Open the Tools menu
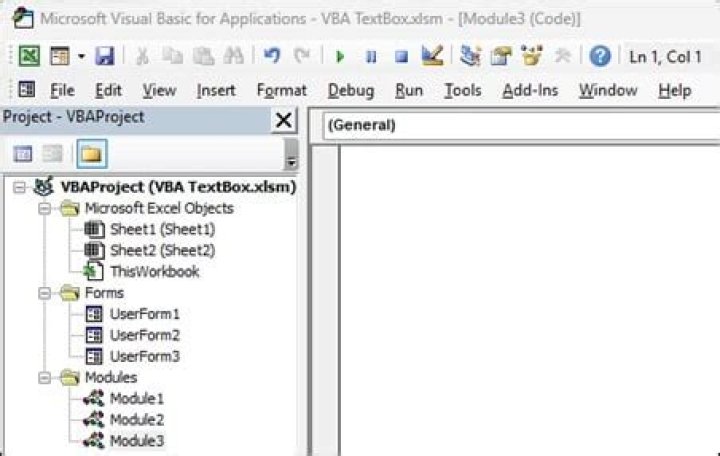This screenshot has height=456, width=720. (x=463, y=90)
